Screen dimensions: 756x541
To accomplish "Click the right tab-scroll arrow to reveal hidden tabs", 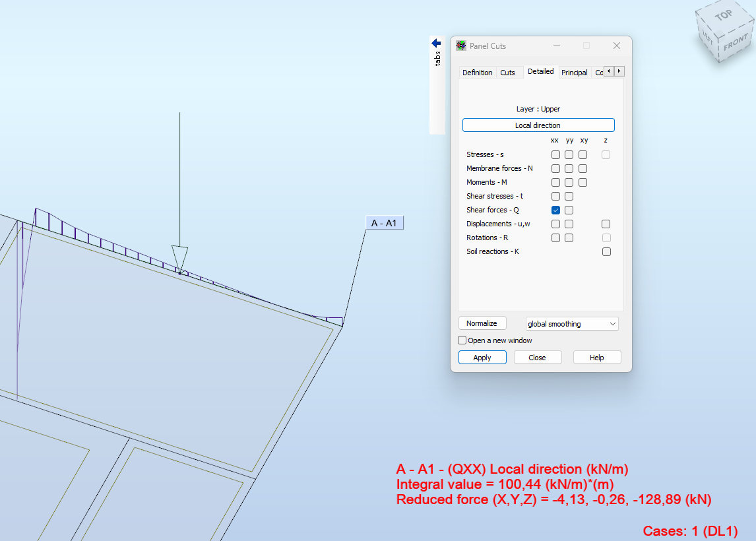I will pos(619,71).
